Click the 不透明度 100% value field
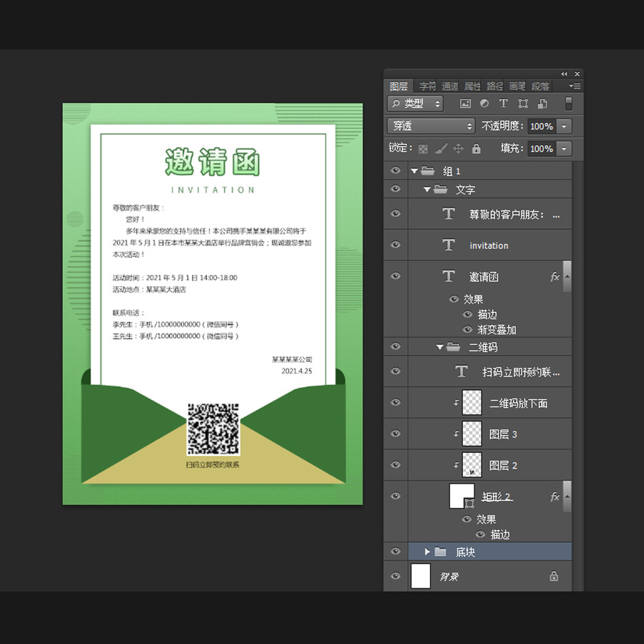 [542, 127]
